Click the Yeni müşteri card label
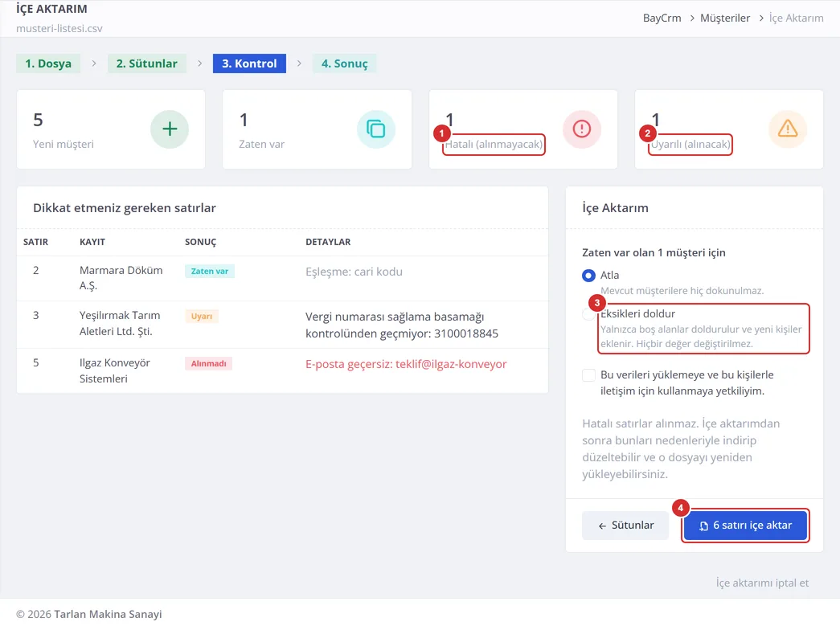 (64, 144)
